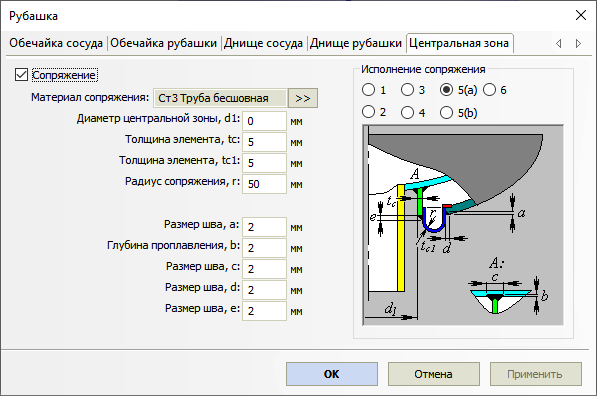The height and width of the screenshot is (396, 597).
Task: Open the Днище рубашки tab
Action: click(x=356, y=43)
